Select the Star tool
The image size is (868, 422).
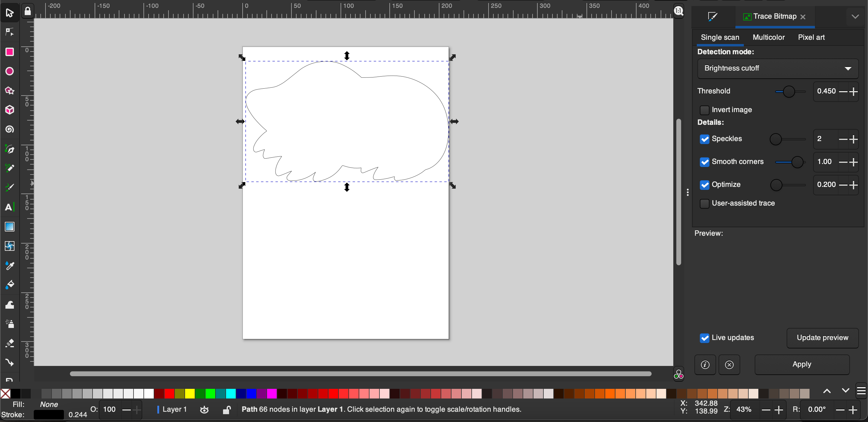(x=9, y=91)
